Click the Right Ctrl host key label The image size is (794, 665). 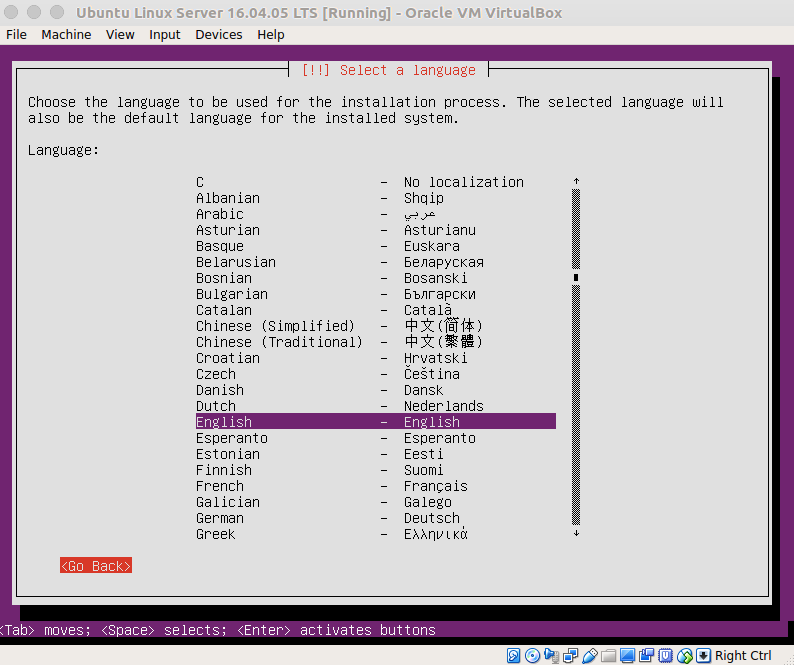tap(743, 655)
